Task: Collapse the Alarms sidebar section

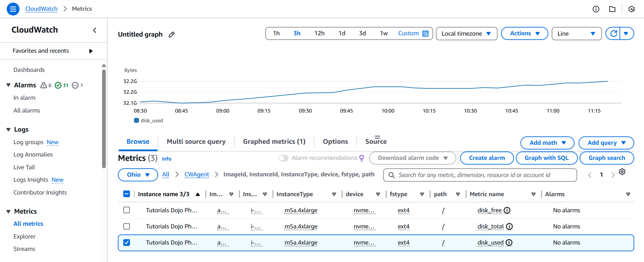Action: tap(9, 85)
